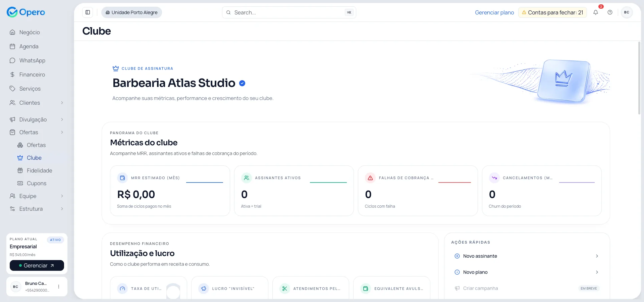644x302 pixels.
Task: Focus the Search input field
Action: [x=289, y=12]
